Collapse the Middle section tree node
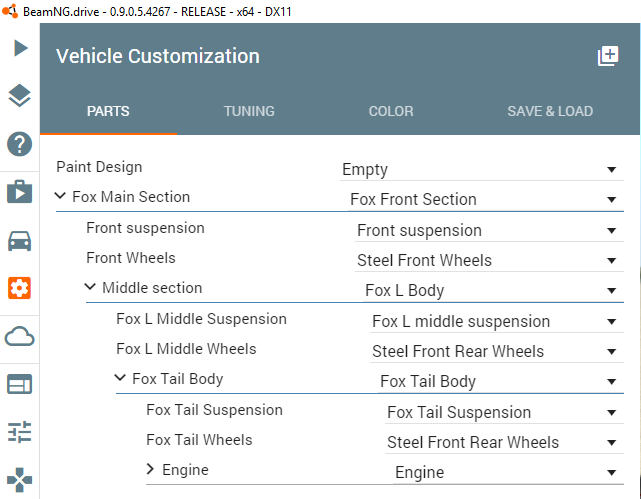 (x=91, y=288)
